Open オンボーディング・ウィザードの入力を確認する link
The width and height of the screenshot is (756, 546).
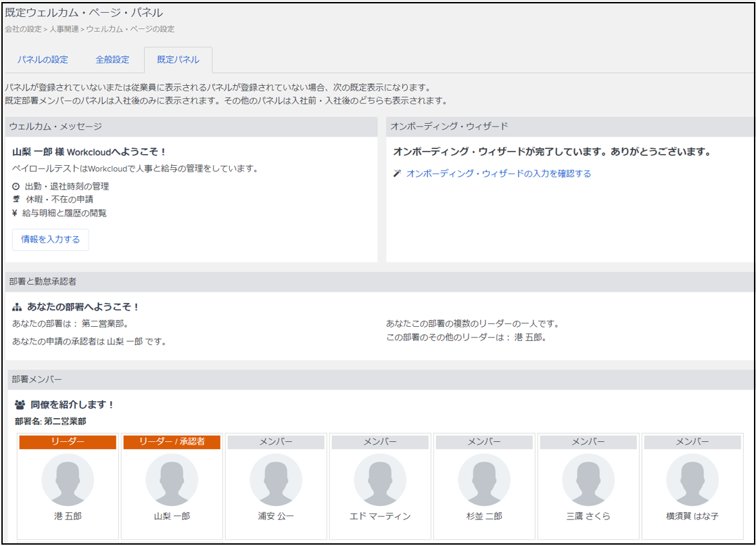tap(498, 174)
